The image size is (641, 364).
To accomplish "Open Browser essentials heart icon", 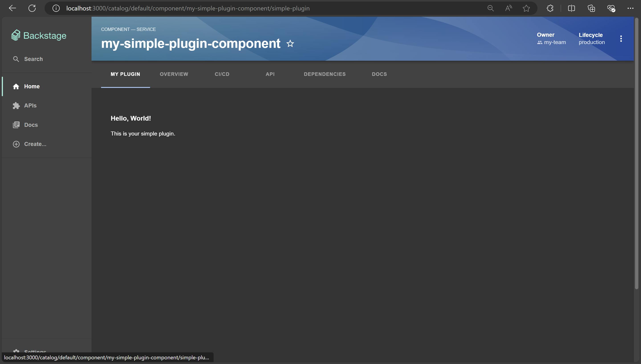I will 611,8.
